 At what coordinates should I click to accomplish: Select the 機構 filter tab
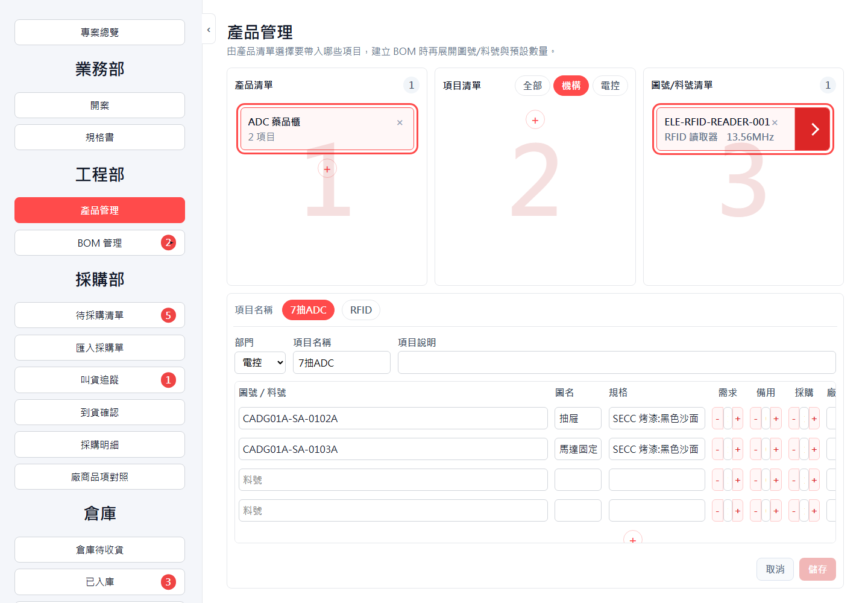point(571,86)
